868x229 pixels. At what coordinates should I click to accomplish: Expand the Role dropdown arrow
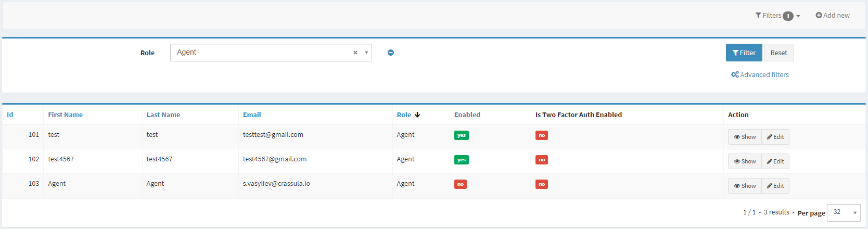coord(366,53)
